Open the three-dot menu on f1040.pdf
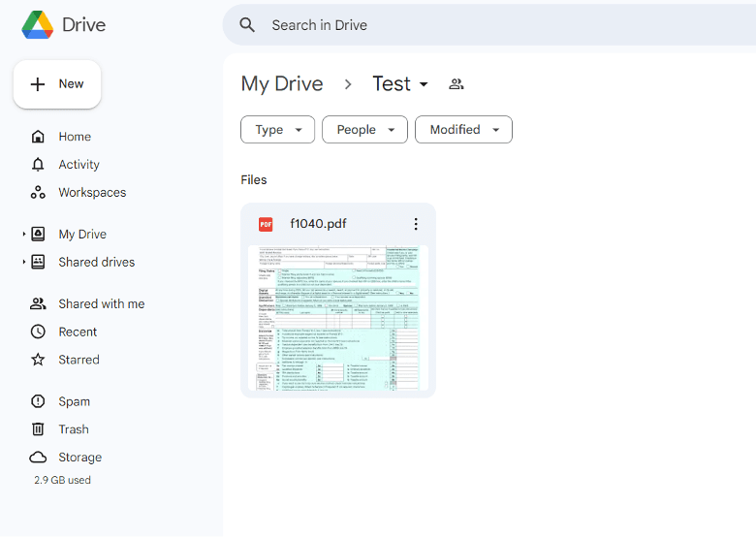 [416, 224]
